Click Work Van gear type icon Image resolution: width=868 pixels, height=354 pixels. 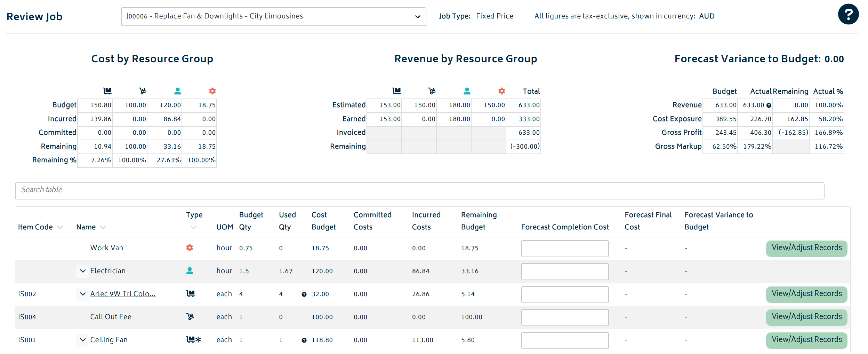tap(190, 247)
